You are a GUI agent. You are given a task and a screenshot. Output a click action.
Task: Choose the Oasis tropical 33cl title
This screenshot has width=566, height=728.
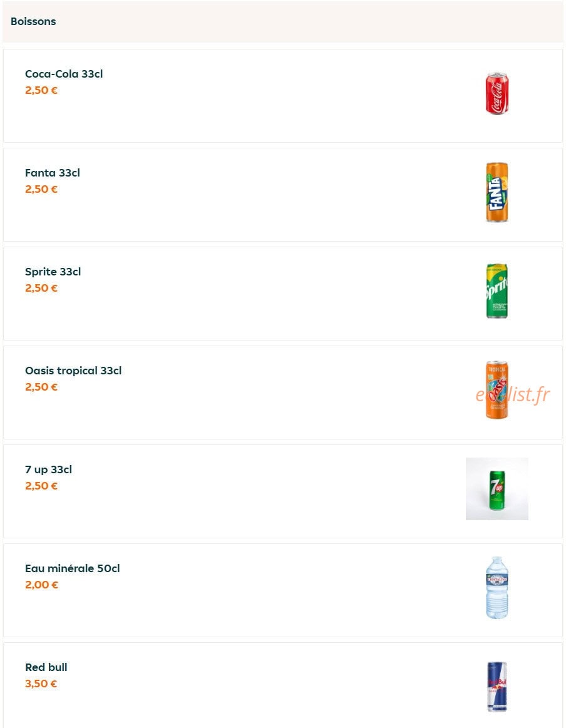click(73, 371)
